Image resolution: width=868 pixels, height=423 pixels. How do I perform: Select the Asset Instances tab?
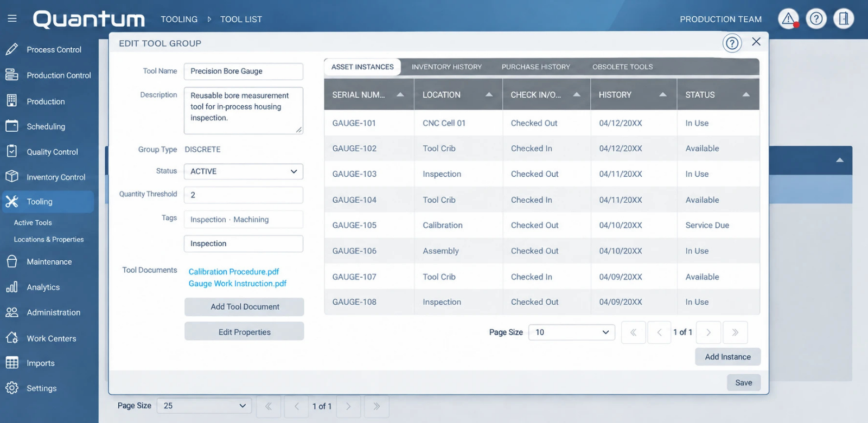(x=362, y=67)
